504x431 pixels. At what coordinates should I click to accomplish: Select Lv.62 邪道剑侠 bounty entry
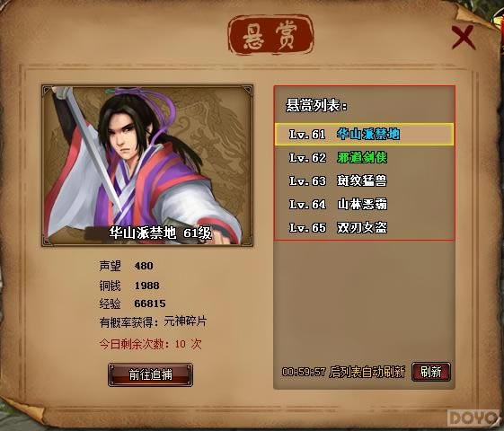(x=364, y=158)
